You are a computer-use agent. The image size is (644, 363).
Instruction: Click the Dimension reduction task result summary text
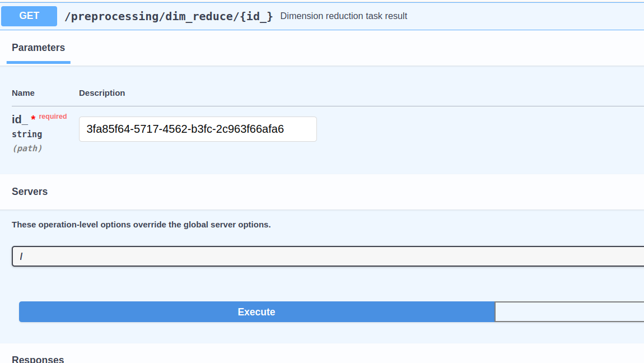pyautogui.click(x=343, y=16)
